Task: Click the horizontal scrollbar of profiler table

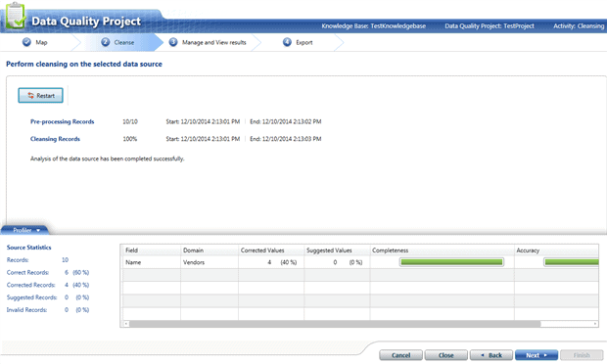Action: click(335, 324)
